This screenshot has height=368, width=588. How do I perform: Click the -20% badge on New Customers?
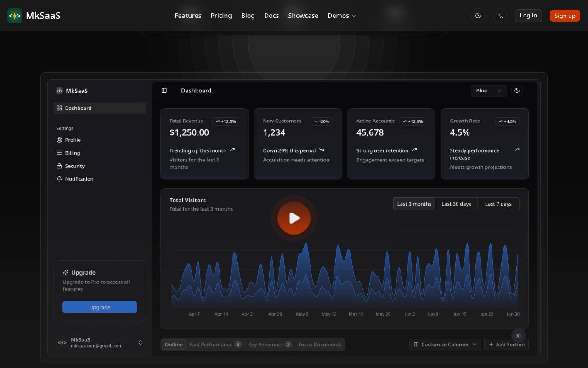coord(322,121)
